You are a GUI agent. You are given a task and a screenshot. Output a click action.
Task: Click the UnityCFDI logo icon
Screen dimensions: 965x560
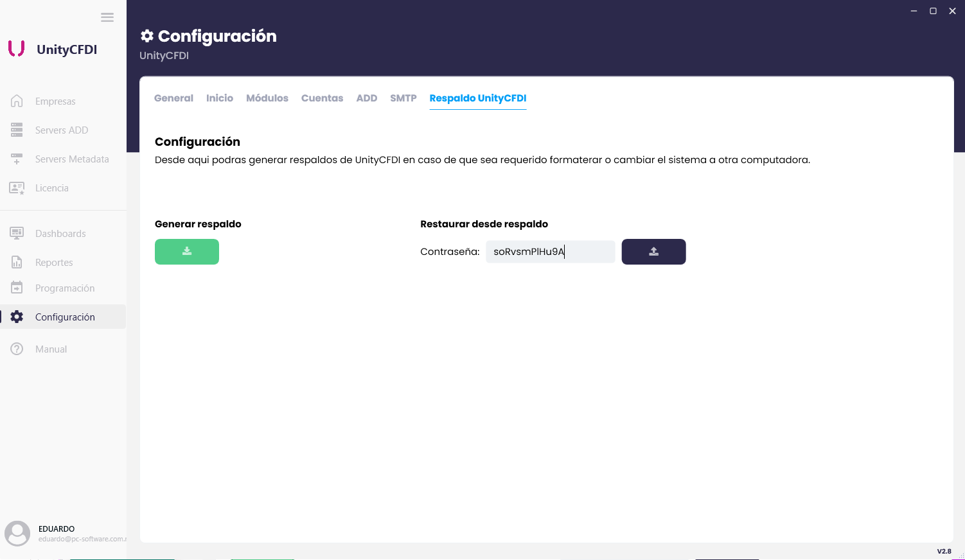point(17,49)
